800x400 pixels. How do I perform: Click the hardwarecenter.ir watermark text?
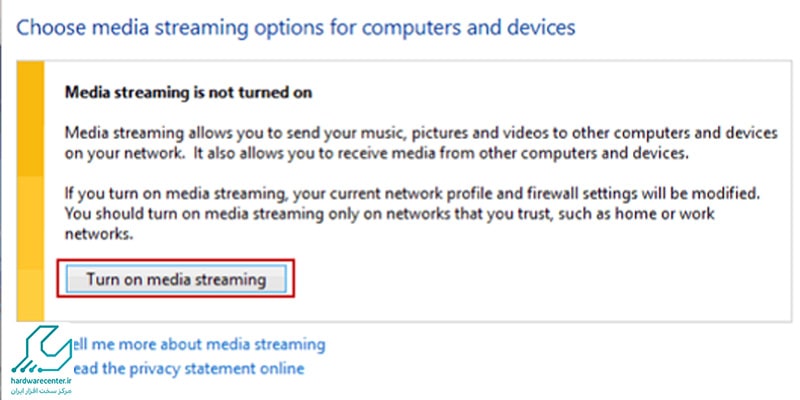point(41,381)
